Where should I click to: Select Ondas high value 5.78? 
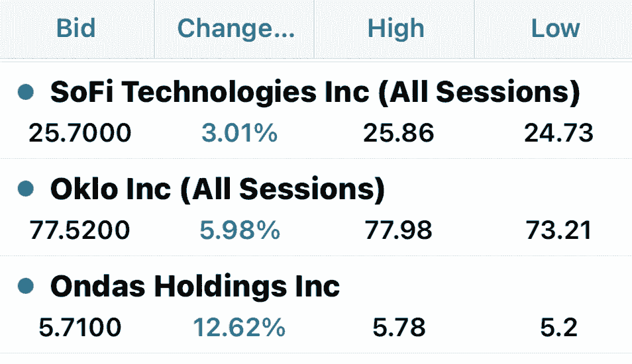399,327
